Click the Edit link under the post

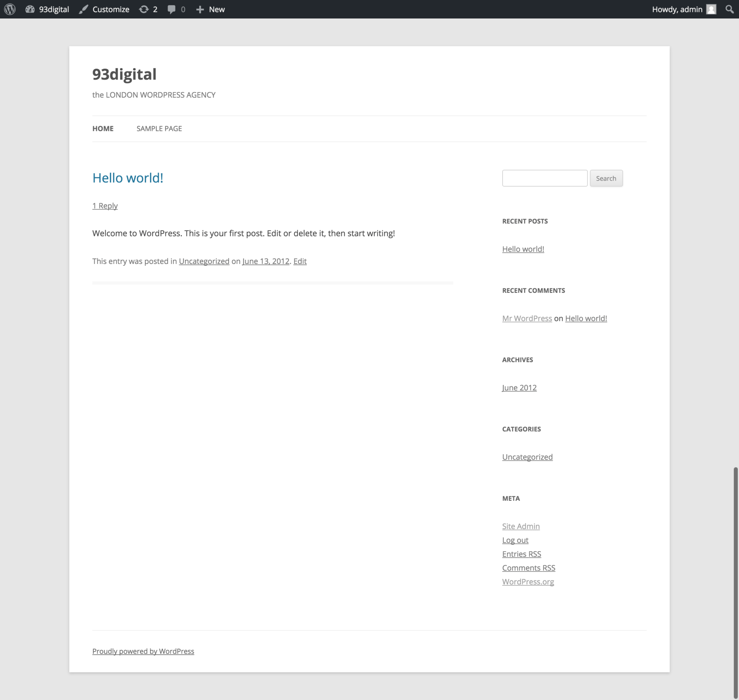[x=299, y=261]
